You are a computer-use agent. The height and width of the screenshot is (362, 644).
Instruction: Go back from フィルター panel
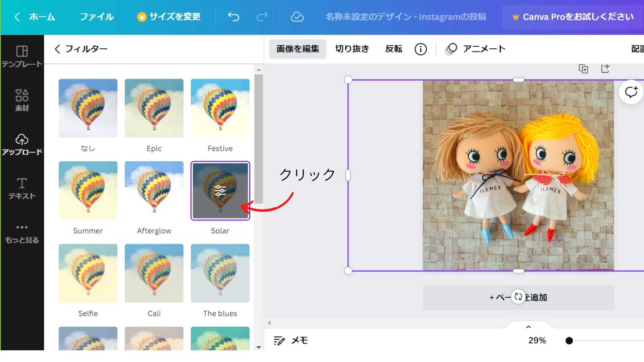tap(57, 49)
